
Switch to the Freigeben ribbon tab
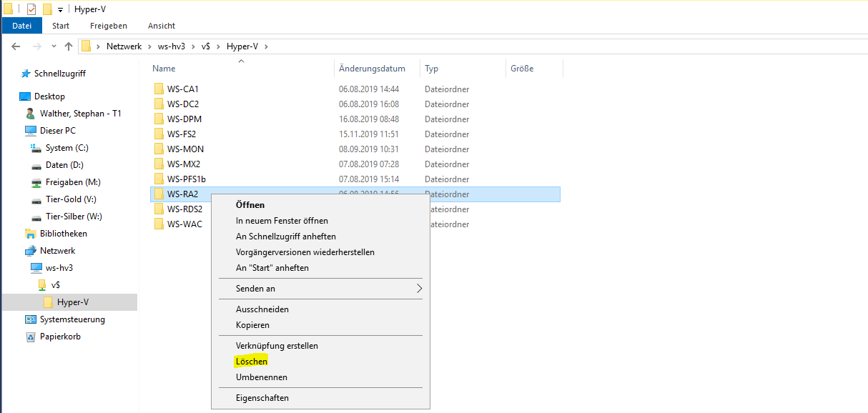coord(109,26)
